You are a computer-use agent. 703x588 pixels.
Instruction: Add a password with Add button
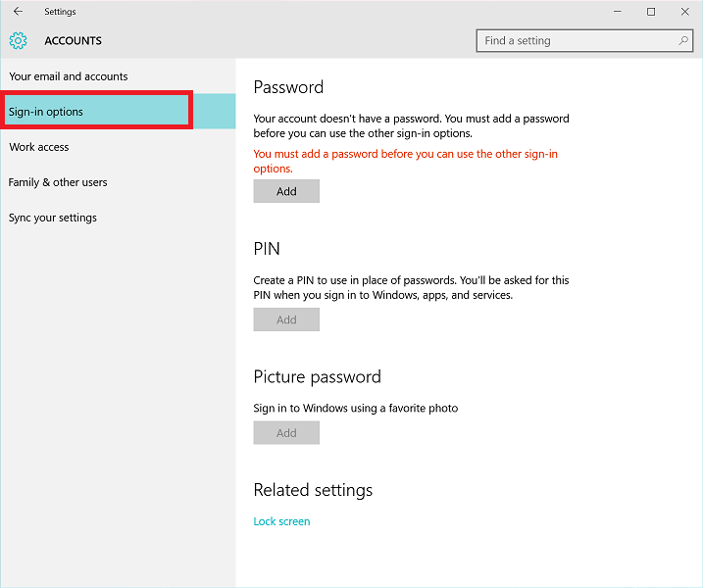click(286, 191)
